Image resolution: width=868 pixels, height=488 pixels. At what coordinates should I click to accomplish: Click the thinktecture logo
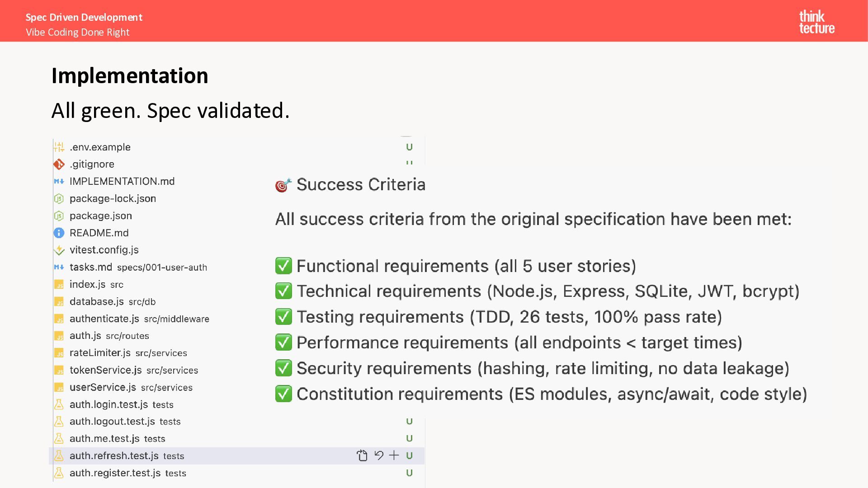816,22
